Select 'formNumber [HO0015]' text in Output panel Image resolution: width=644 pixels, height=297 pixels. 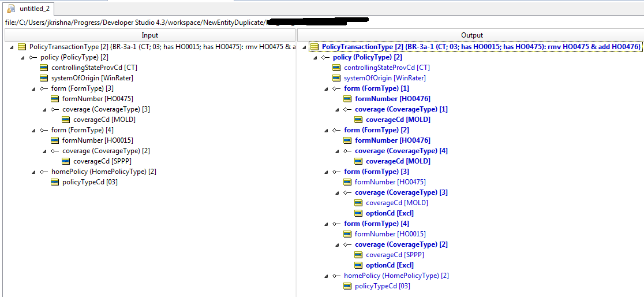[390, 234]
